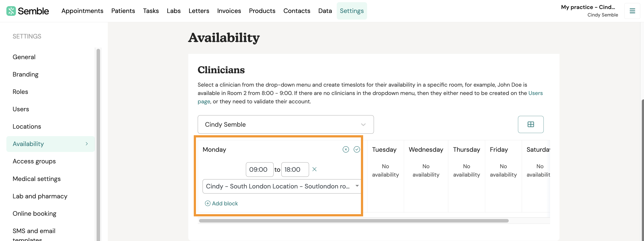
Task: Open Lab and pharmacy settings
Action: [40, 196]
